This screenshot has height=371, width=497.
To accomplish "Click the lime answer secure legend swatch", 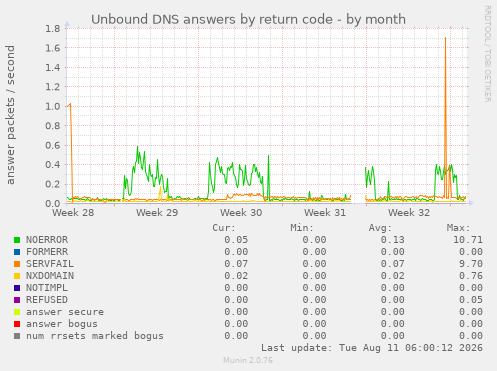I will (x=17, y=312).
